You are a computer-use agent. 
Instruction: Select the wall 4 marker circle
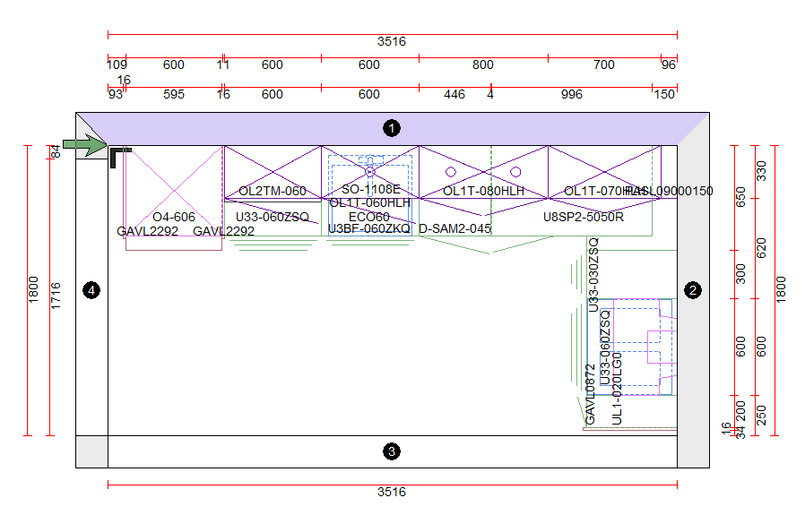(x=91, y=290)
